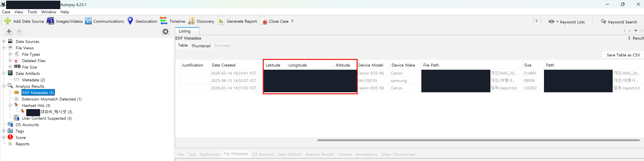Click the back navigation arrow
Viewport: 644px width, 161px height.
tap(9, 31)
